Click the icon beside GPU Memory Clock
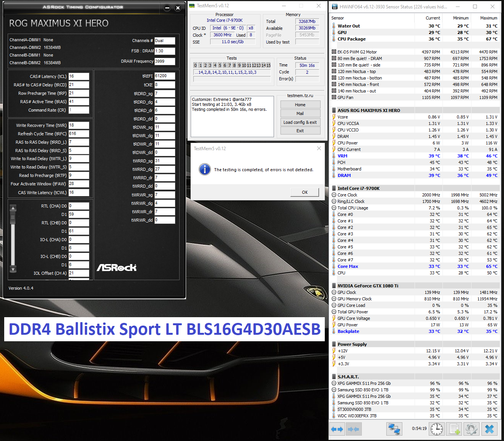Viewport: 504px width, 441px height. pos(334,299)
